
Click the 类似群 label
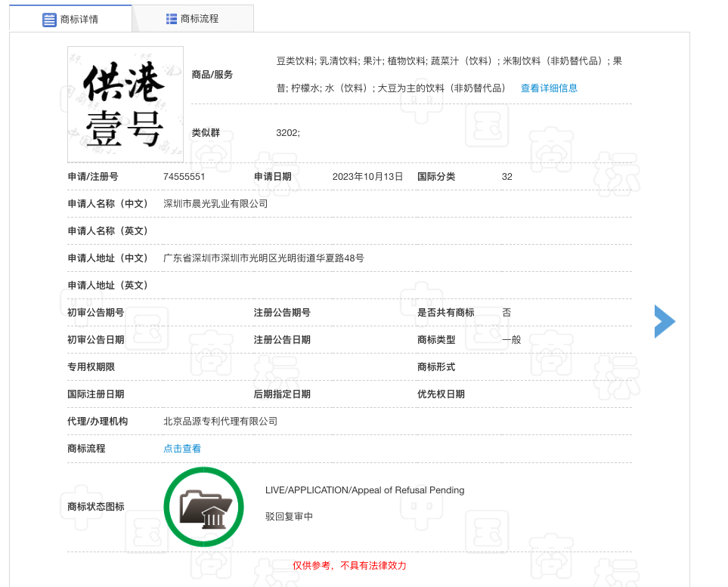[206, 133]
